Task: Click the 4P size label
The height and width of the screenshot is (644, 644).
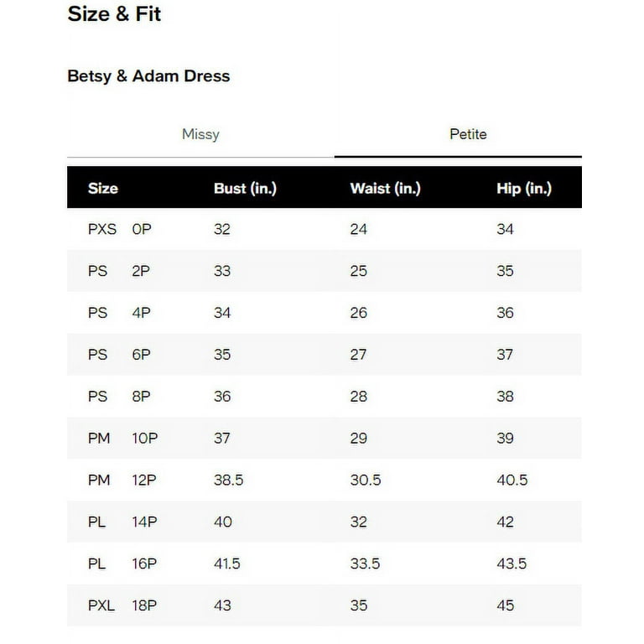Action: pyautogui.click(x=141, y=313)
